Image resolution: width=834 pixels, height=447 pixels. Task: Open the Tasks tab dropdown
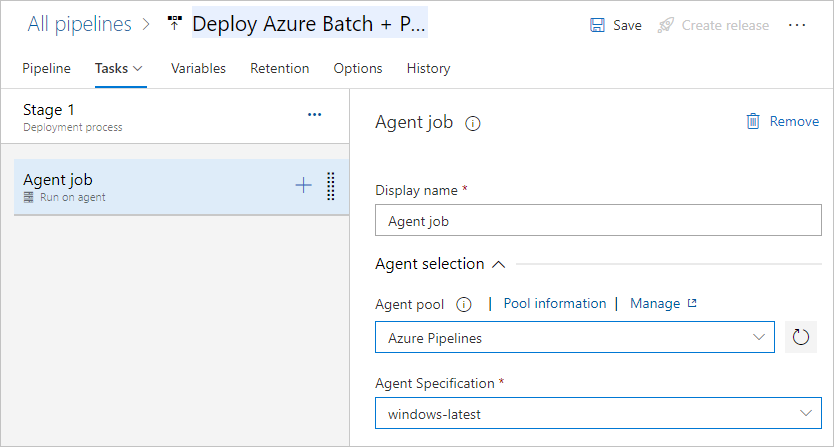[119, 69]
